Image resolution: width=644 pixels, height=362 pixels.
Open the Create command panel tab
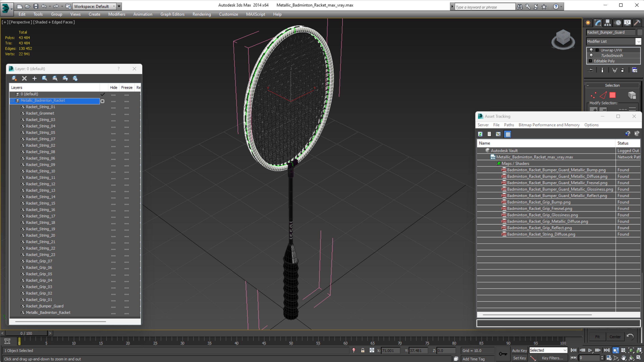tap(588, 23)
